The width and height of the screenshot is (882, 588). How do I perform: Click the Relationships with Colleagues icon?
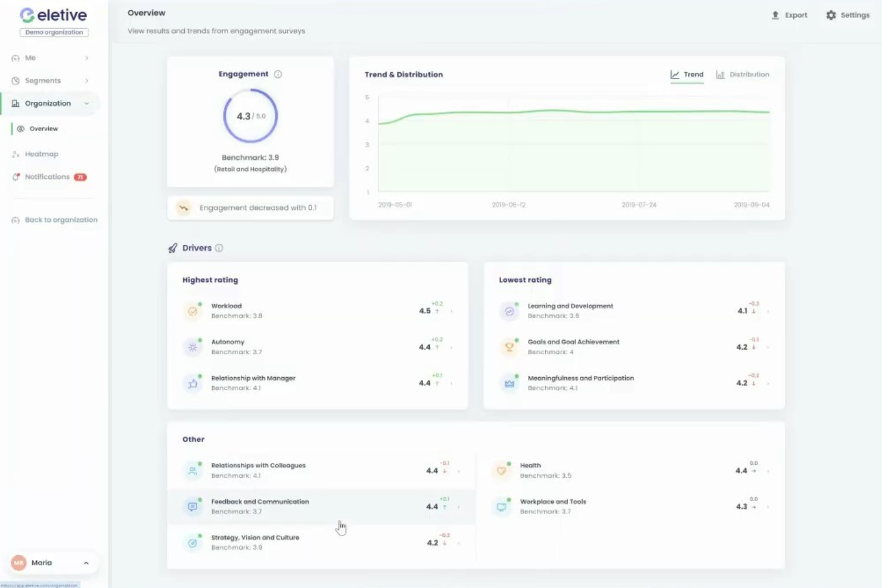point(192,471)
